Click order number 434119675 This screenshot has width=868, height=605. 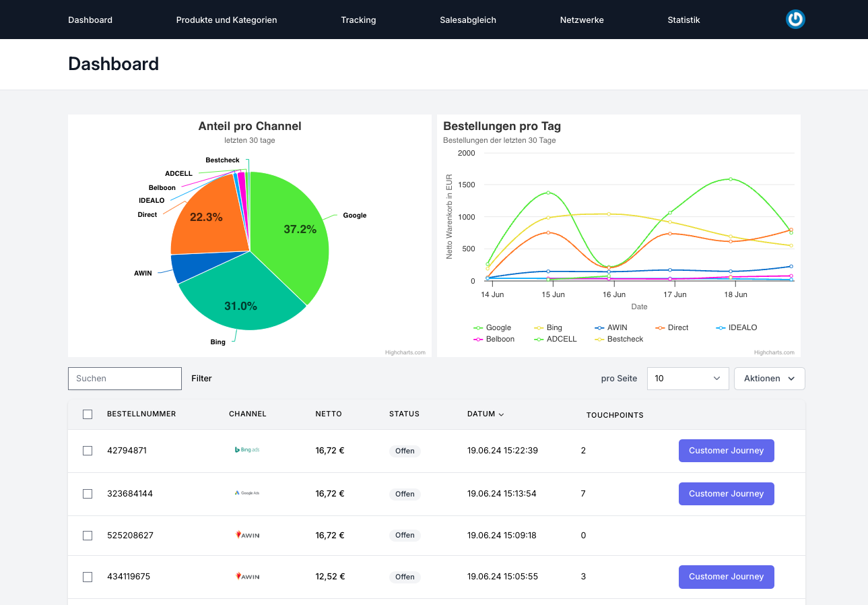click(129, 577)
